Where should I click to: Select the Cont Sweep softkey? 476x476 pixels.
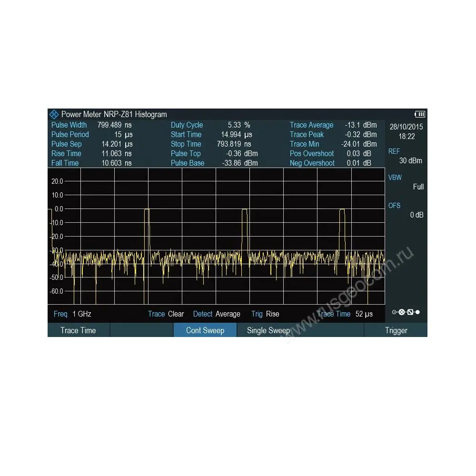tap(205, 330)
